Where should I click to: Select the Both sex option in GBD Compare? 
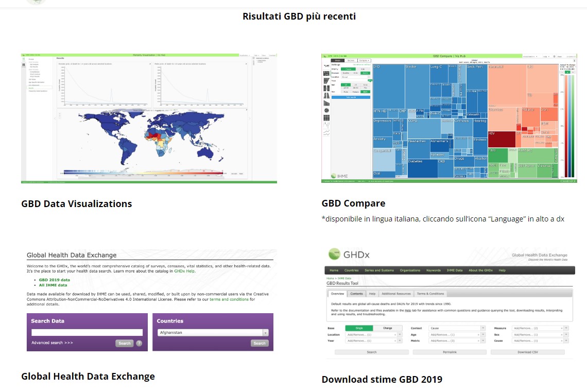(x=365, y=93)
